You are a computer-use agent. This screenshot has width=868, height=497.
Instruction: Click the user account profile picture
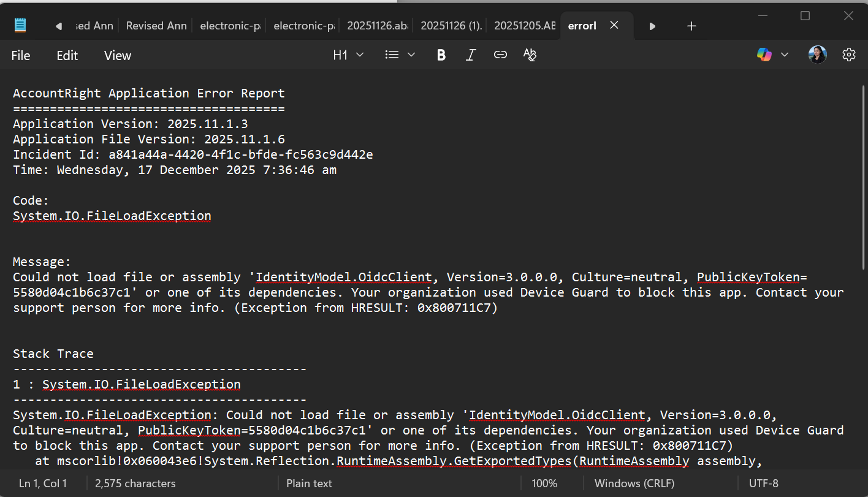tap(817, 55)
